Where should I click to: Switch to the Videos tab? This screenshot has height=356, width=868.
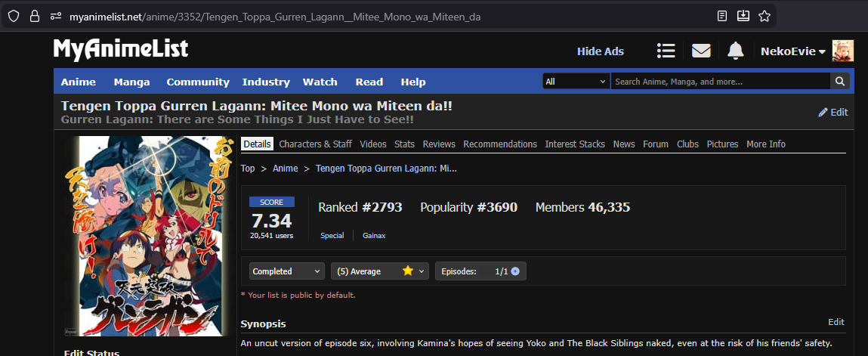coord(373,144)
